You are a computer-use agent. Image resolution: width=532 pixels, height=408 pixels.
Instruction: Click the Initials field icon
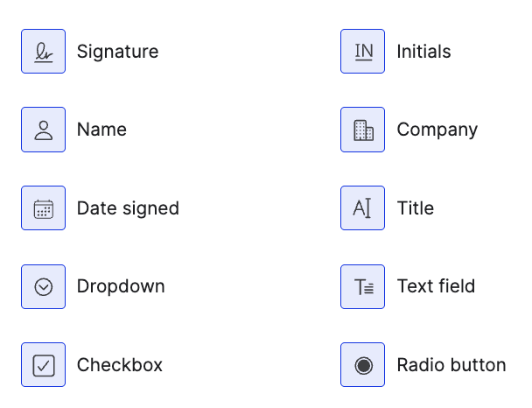[363, 52]
